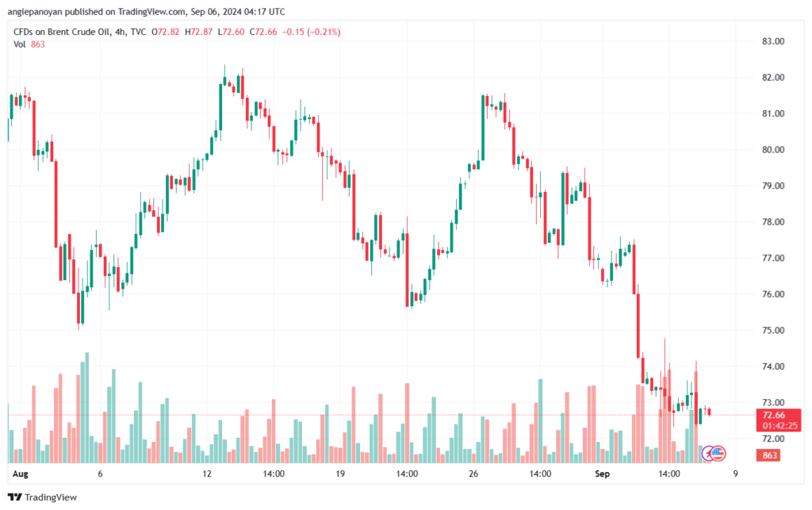812x510 pixels.
Task: Click the 9 date label on time axis
Action: pos(737,474)
